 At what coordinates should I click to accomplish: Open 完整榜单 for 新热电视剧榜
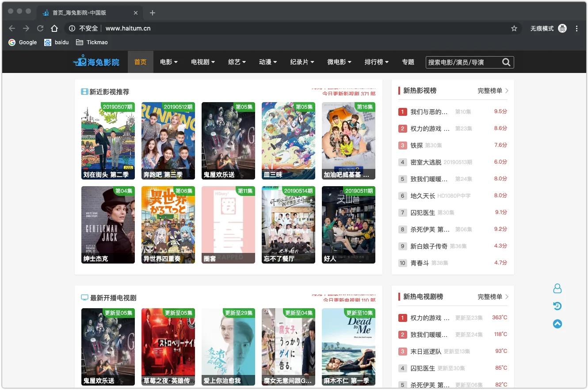493,297
